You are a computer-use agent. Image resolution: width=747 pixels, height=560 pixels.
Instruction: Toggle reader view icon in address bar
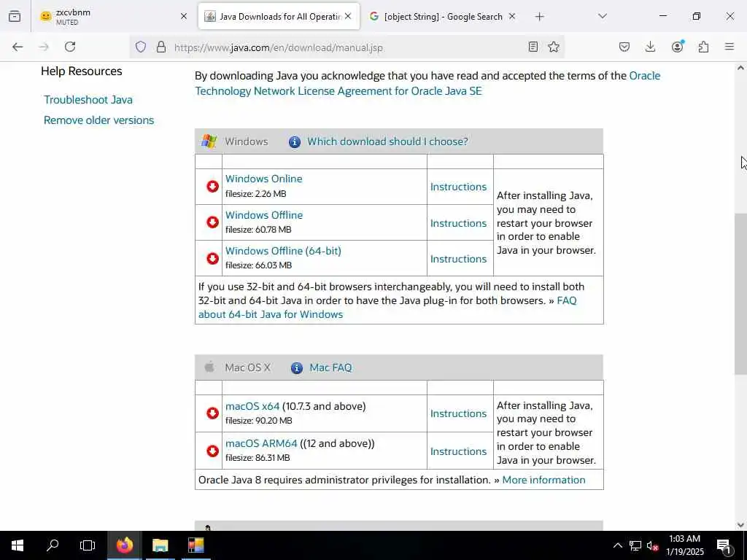tap(533, 47)
